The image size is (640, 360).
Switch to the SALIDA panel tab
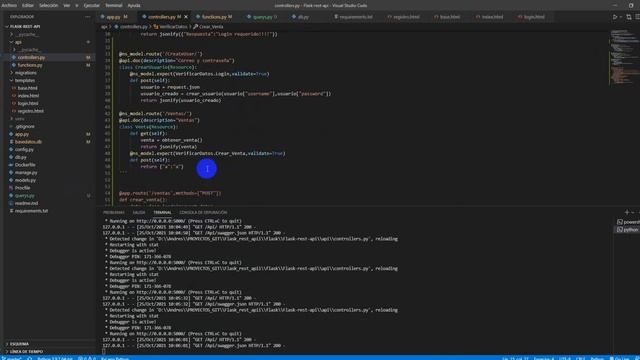pos(139,213)
